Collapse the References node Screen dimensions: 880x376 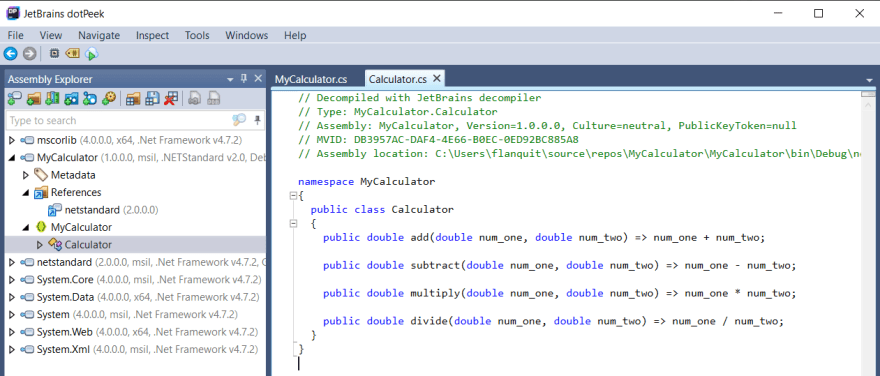26,192
